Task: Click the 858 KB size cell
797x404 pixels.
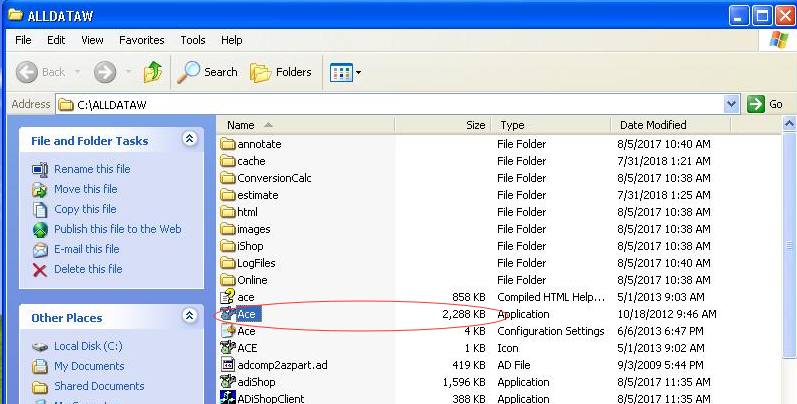Action: pos(469,297)
